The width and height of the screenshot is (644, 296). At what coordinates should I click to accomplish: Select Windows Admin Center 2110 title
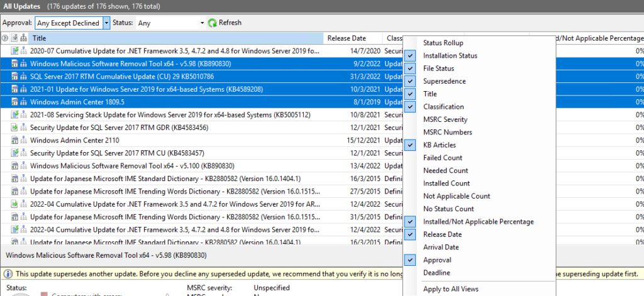tap(75, 140)
